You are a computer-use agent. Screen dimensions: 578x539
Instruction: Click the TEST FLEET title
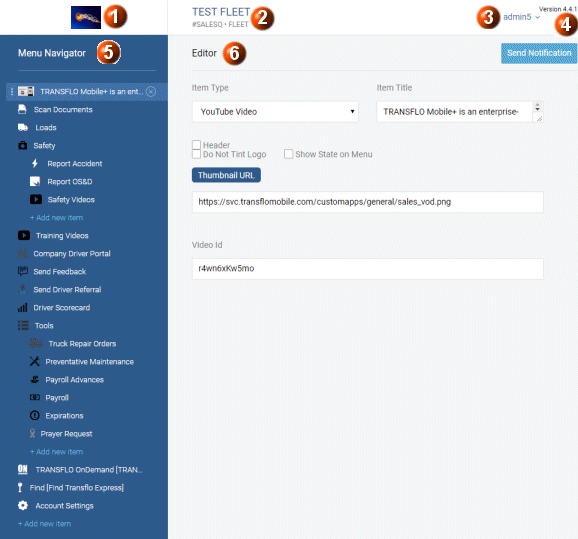tap(221, 12)
